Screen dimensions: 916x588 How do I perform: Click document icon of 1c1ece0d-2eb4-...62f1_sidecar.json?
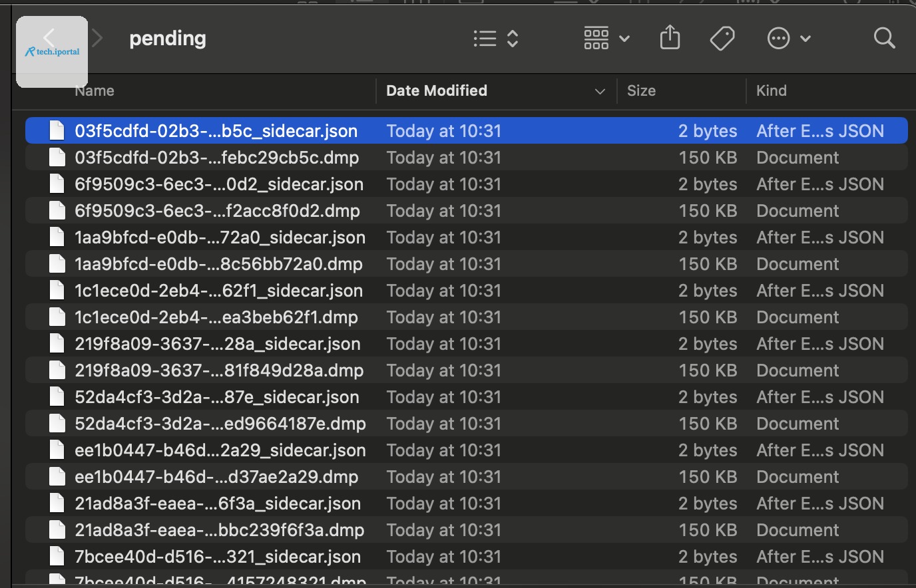click(x=57, y=291)
